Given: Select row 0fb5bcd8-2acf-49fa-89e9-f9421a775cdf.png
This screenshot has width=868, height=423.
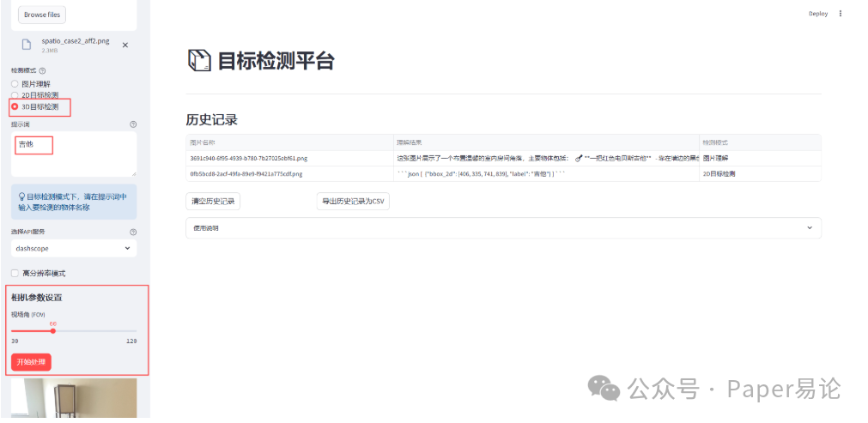Looking at the screenshot, I should click(x=503, y=173).
